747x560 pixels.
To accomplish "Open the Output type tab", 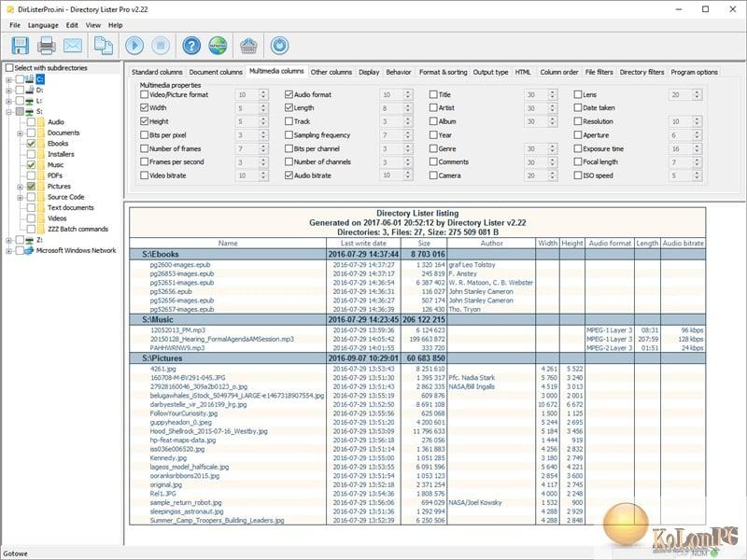I will pyautogui.click(x=491, y=72).
